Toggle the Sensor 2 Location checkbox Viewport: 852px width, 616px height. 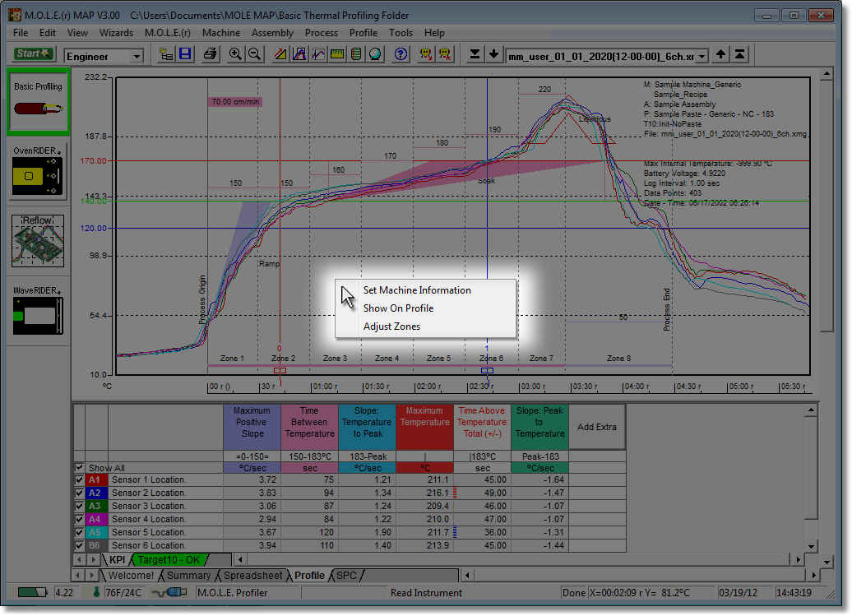(79, 493)
